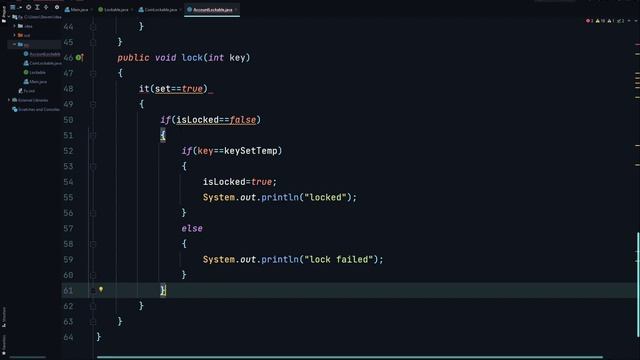Click line number 52 in gutter

[68, 151]
